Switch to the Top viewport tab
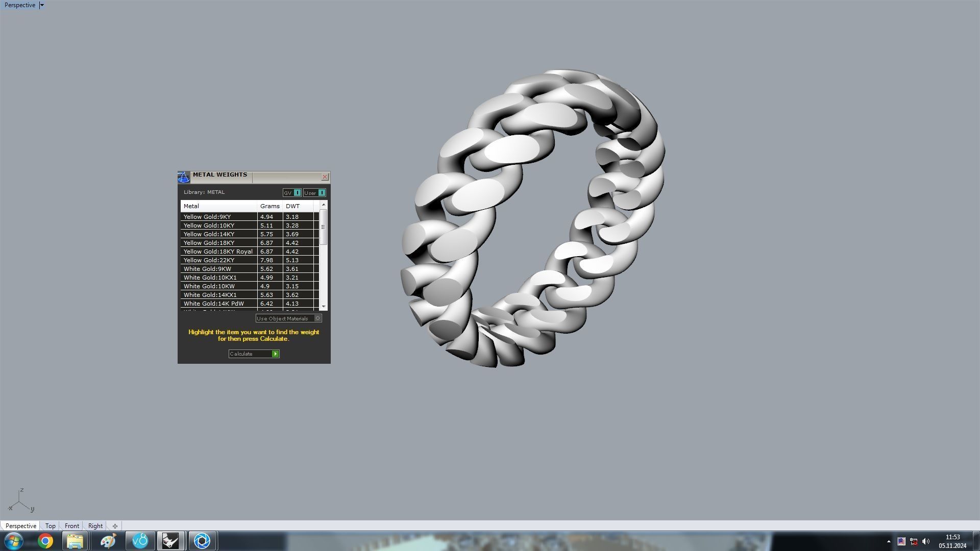 (x=50, y=526)
